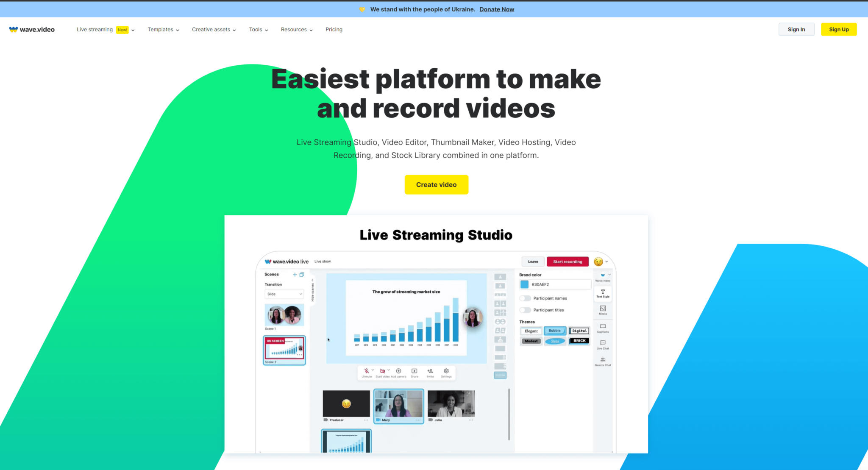The width and height of the screenshot is (868, 470).
Task: Expand the Templates navigation dropdown
Action: (x=163, y=30)
